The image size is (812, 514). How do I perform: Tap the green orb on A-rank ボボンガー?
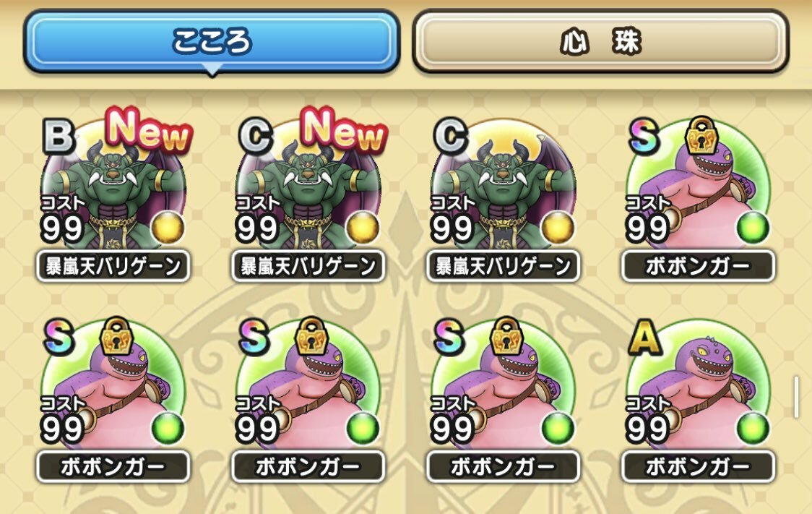(753, 429)
